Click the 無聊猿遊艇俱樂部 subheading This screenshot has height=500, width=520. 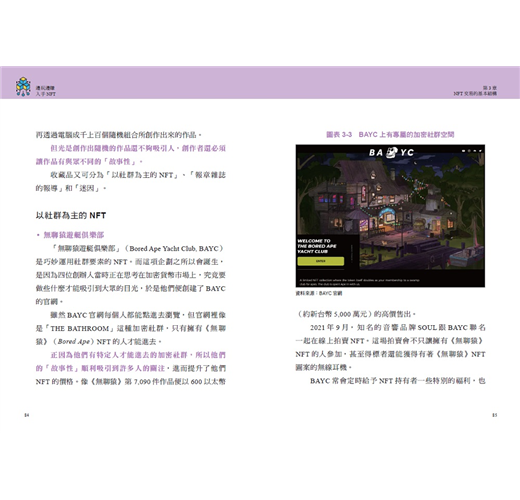74,235
